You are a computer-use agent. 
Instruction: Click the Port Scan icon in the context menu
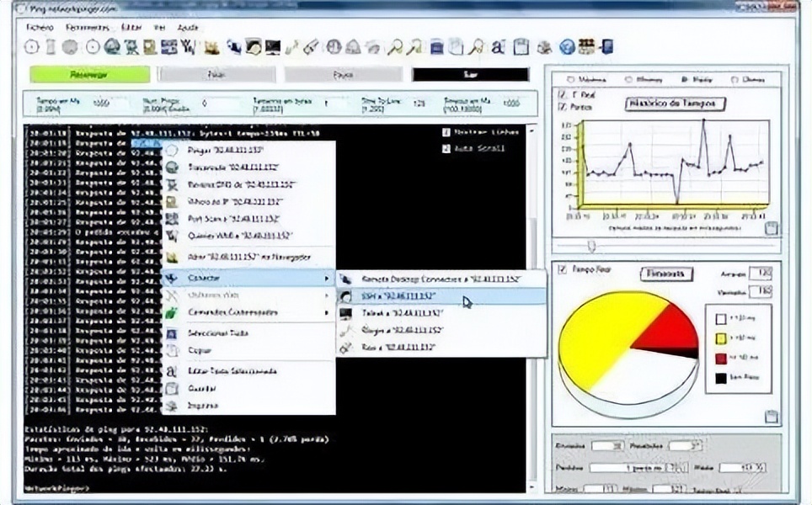tap(173, 219)
